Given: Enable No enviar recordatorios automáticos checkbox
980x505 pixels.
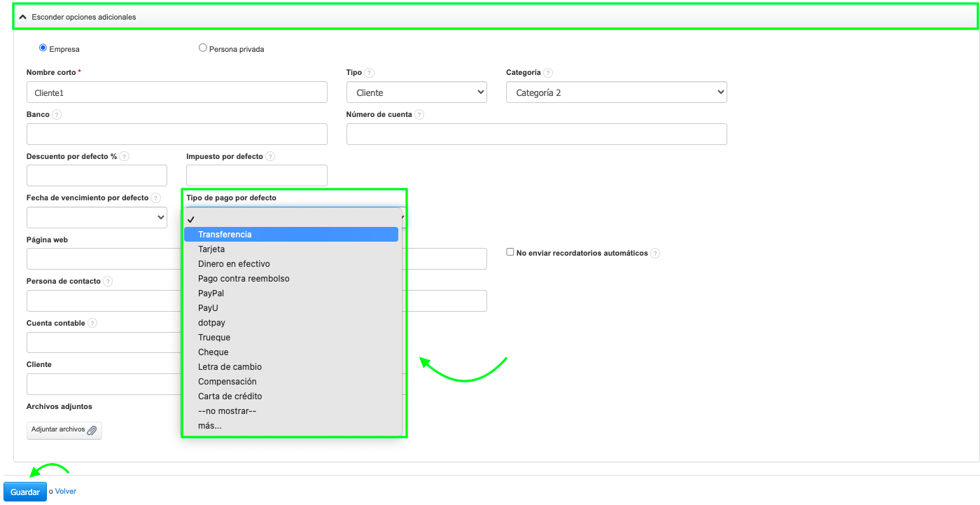Looking at the screenshot, I should (x=510, y=252).
